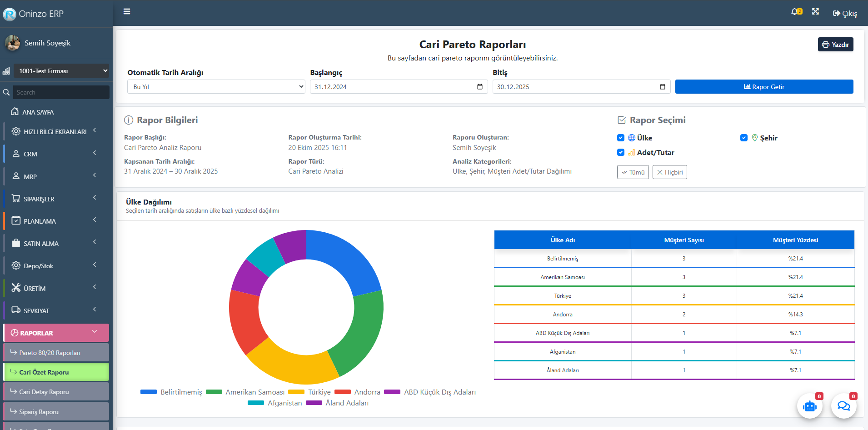Click the Belirtilmemiş blue legend swatch
Screen dimensions: 868x430
coord(149,392)
